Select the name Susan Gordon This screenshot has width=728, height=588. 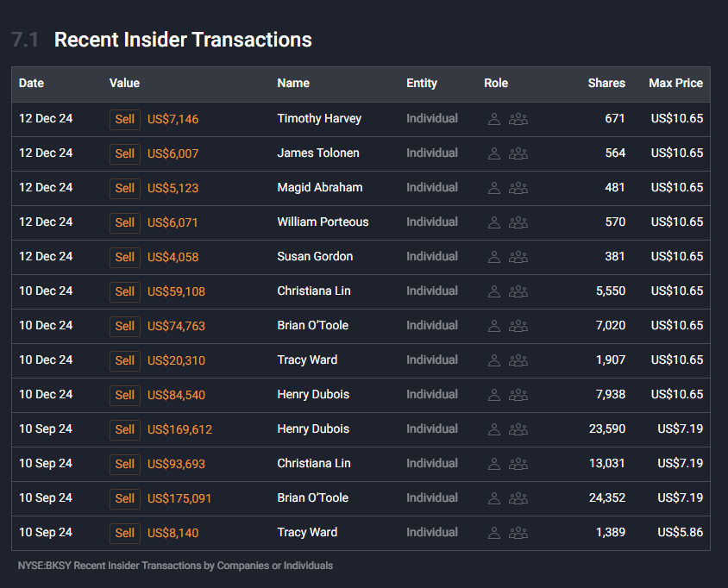tap(315, 257)
